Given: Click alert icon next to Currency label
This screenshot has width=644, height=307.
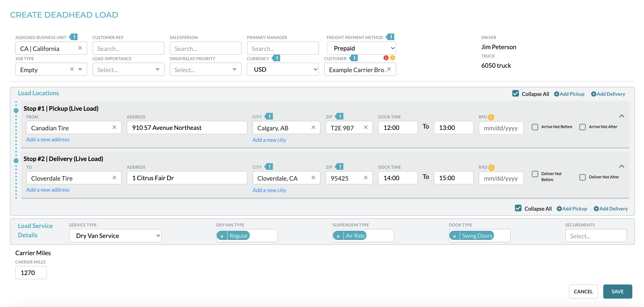Looking at the screenshot, I should click(276, 58).
